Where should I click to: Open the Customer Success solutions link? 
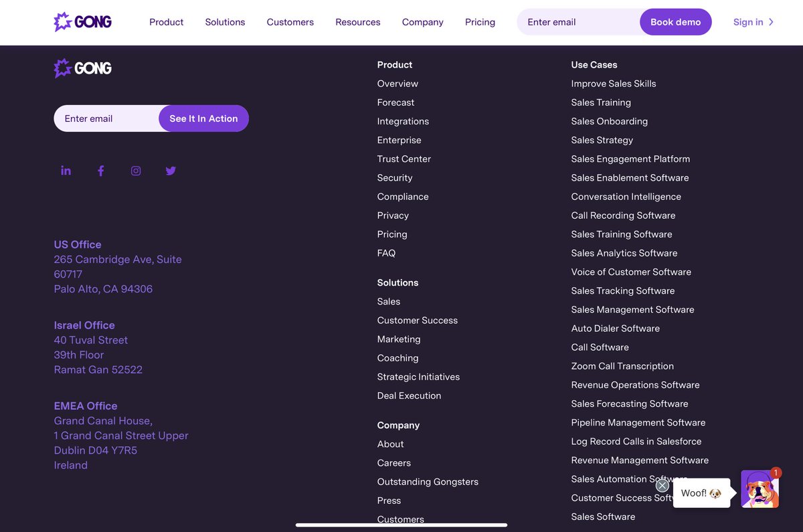(x=417, y=320)
